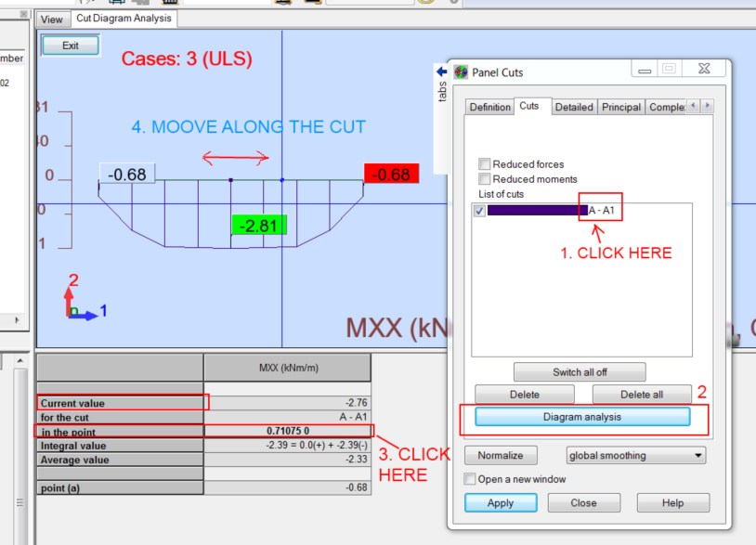Open the global smoothing dropdown

click(635, 455)
